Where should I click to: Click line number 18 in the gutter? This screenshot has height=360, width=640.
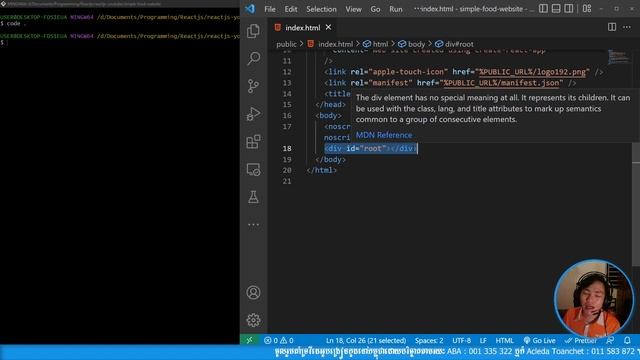point(287,149)
